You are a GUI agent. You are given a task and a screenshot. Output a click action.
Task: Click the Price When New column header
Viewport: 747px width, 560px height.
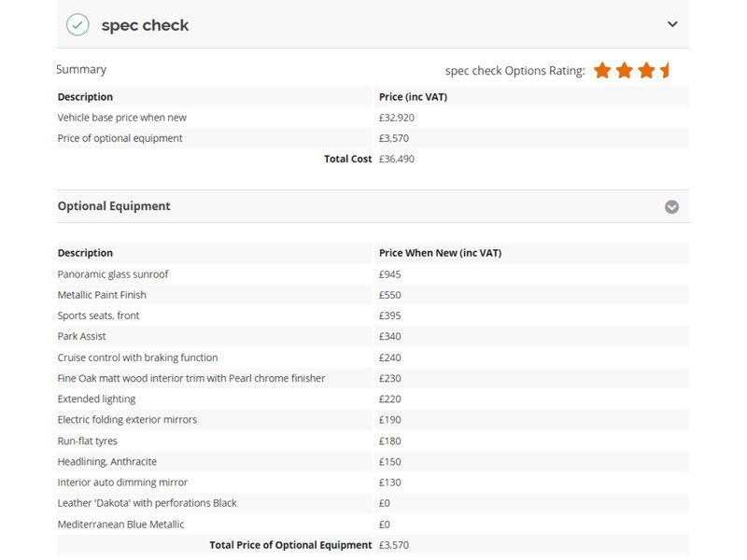pos(441,253)
